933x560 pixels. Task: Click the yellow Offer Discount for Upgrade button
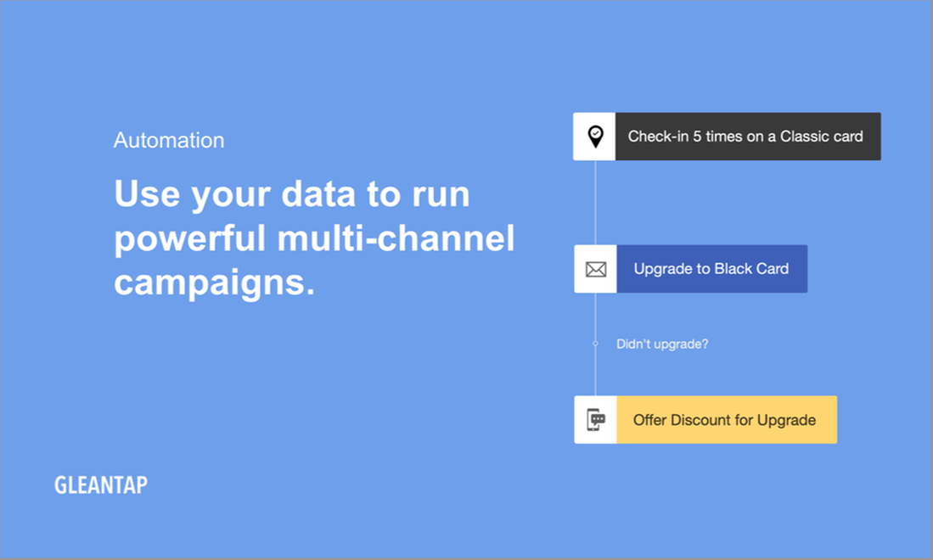click(x=726, y=419)
